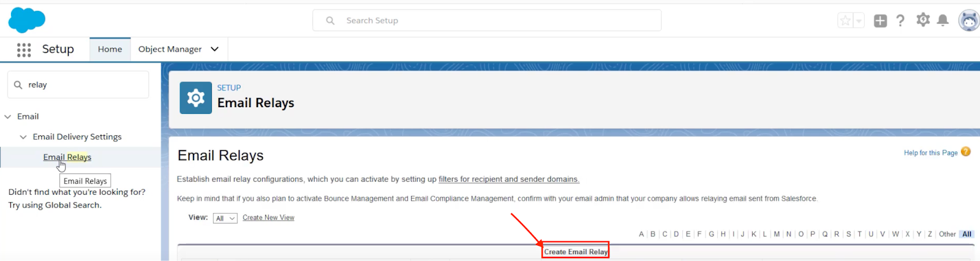This screenshot has width=980, height=261.
Task: Filter list by letter G
Action: pyautogui.click(x=712, y=234)
